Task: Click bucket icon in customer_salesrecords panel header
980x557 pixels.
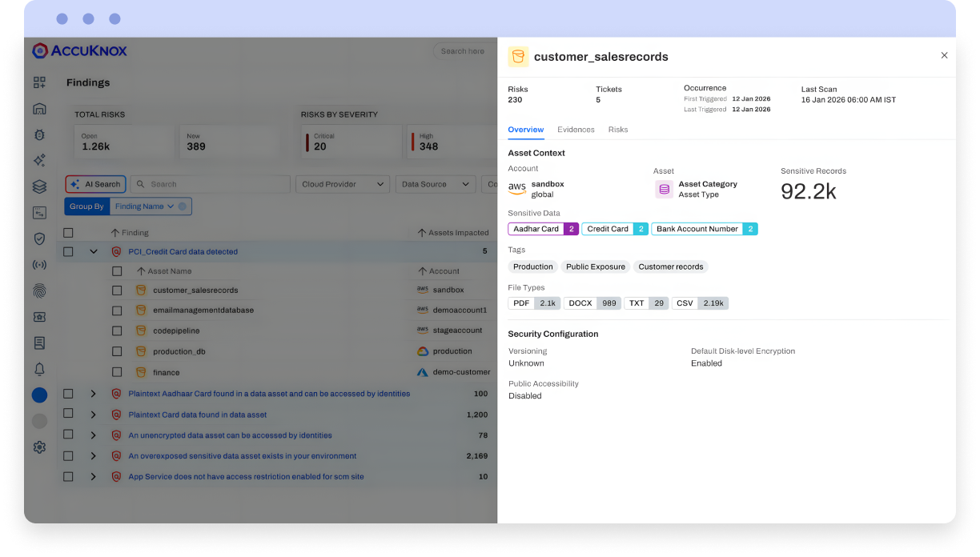Action: coord(518,56)
